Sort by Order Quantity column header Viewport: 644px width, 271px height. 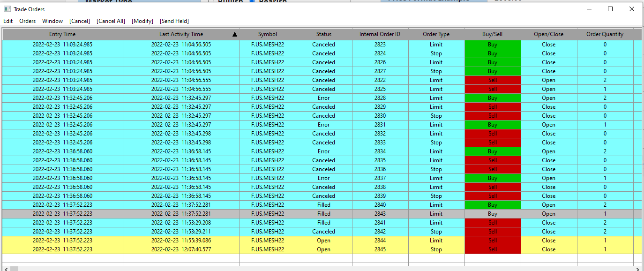click(x=605, y=34)
